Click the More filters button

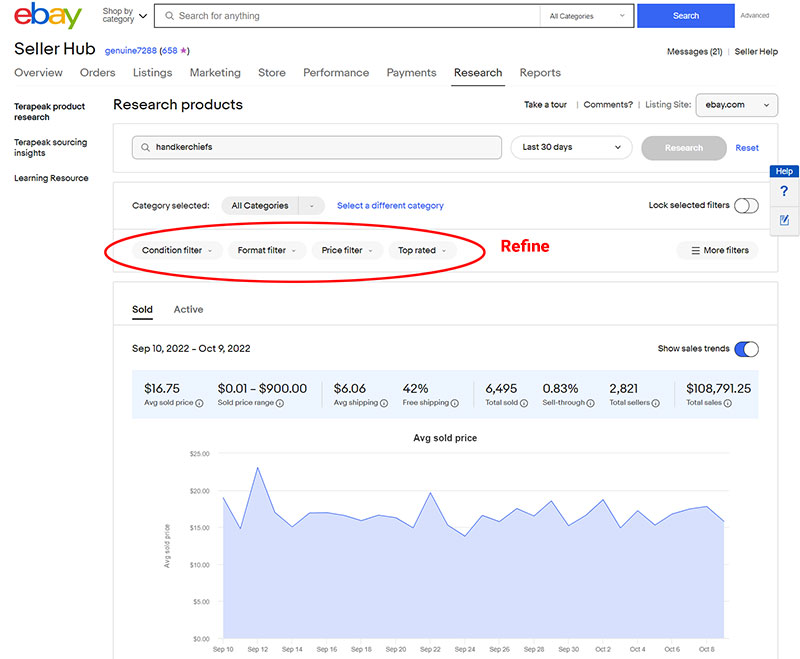point(717,250)
